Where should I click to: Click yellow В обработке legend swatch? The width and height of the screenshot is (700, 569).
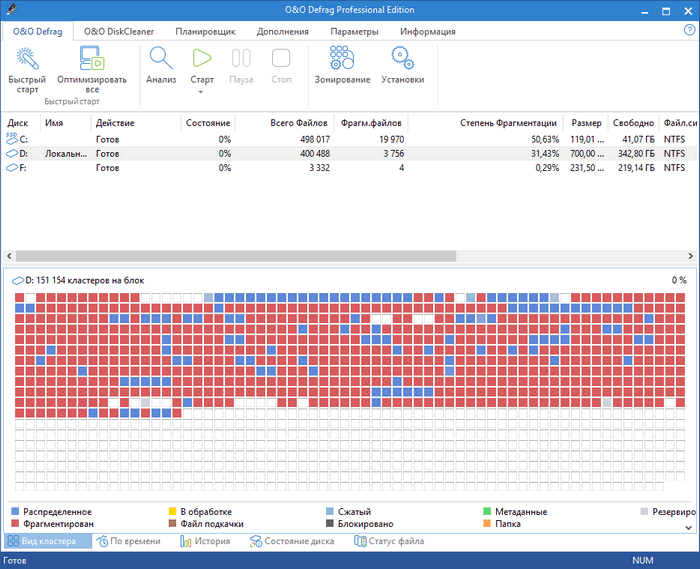(x=172, y=511)
